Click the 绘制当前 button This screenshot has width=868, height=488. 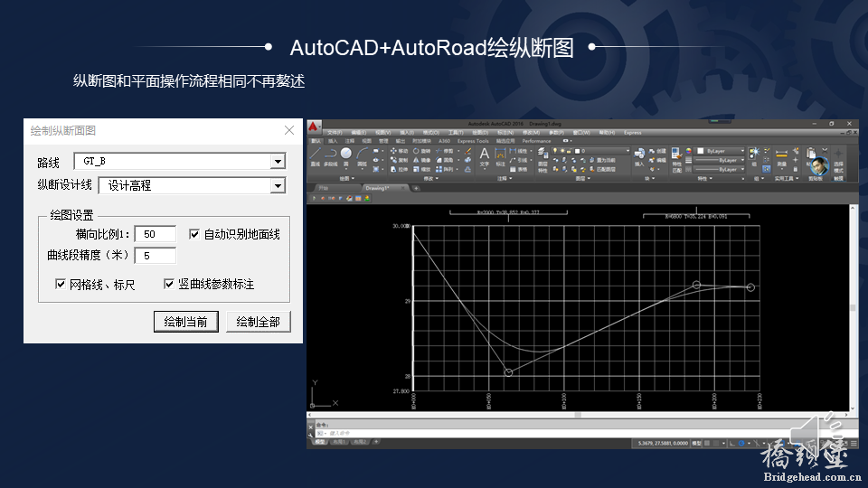(x=186, y=322)
